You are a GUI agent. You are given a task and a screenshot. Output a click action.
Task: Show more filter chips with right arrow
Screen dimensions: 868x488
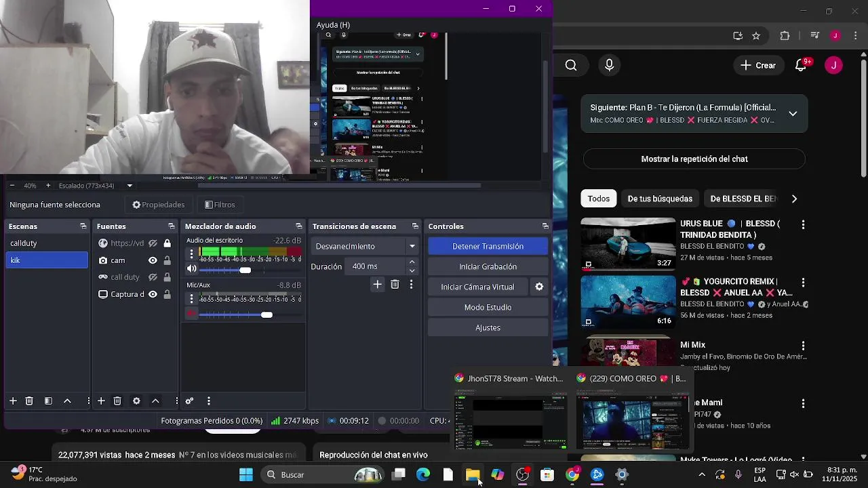pyautogui.click(x=794, y=199)
